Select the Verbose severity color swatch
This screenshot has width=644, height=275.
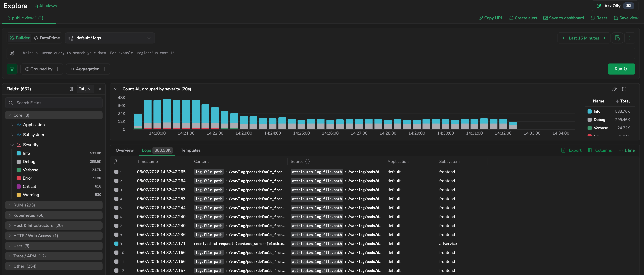click(x=18, y=170)
